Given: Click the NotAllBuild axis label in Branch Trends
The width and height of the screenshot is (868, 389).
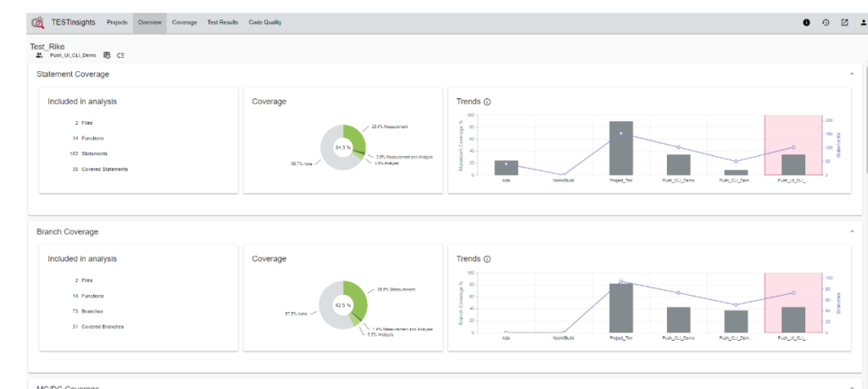Looking at the screenshot, I should (x=564, y=337).
